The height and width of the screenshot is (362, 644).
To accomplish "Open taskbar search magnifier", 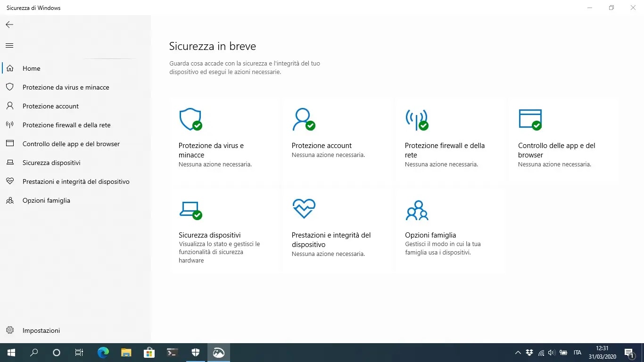I will coord(34,353).
